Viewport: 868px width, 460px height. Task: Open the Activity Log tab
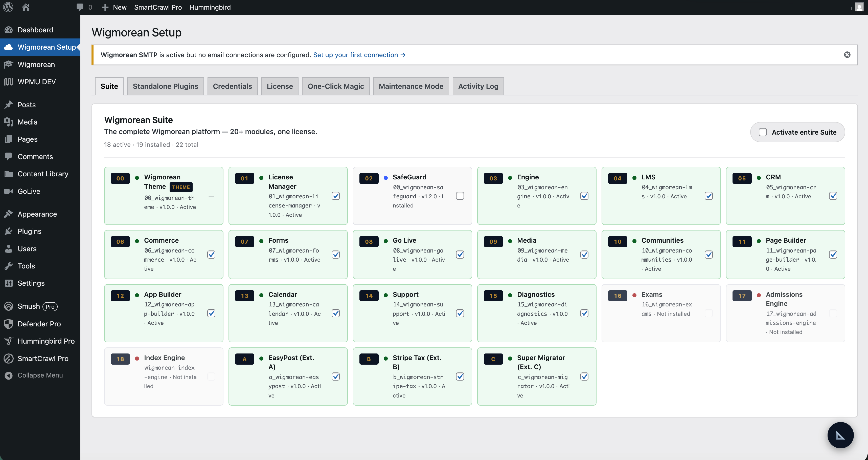point(478,86)
